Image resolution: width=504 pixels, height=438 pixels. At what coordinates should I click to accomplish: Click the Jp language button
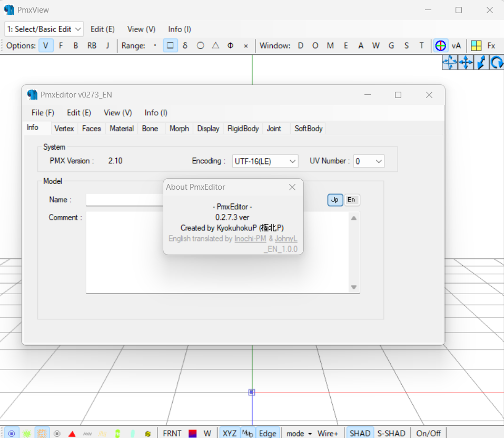coord(335,200)
